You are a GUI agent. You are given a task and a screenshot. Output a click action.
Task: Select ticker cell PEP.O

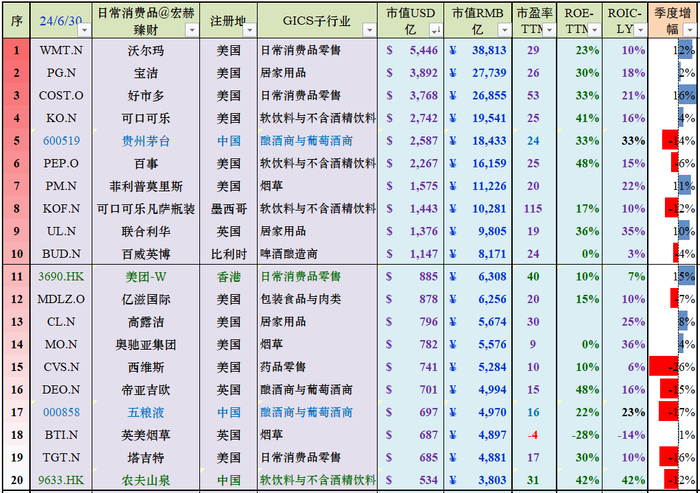click(61, 163)
